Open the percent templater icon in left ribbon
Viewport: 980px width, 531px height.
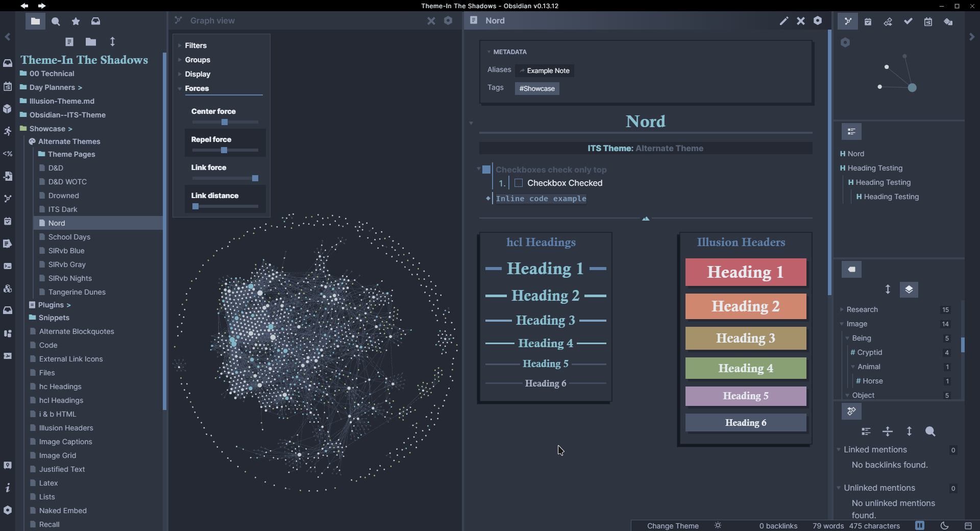point(8,154)
